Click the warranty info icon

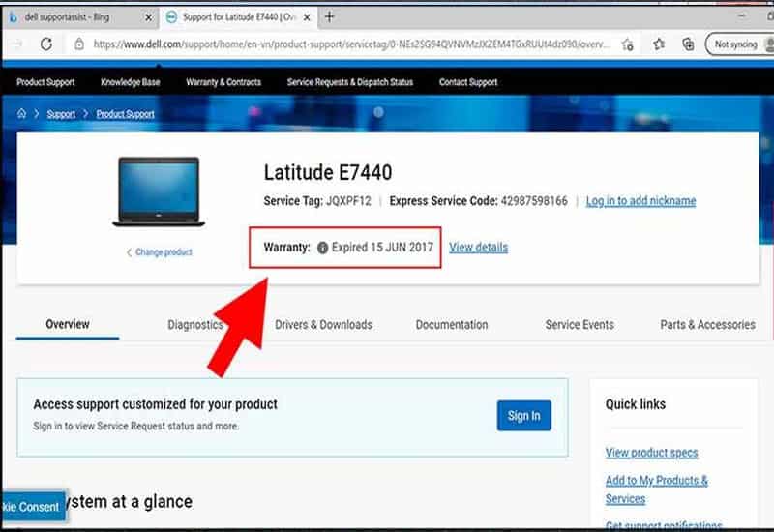[322, 248]
